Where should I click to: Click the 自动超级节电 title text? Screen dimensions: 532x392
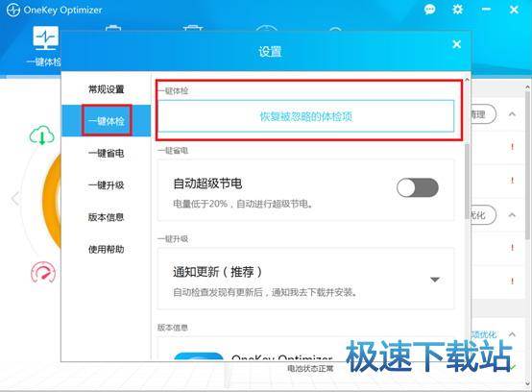point(207,184)
